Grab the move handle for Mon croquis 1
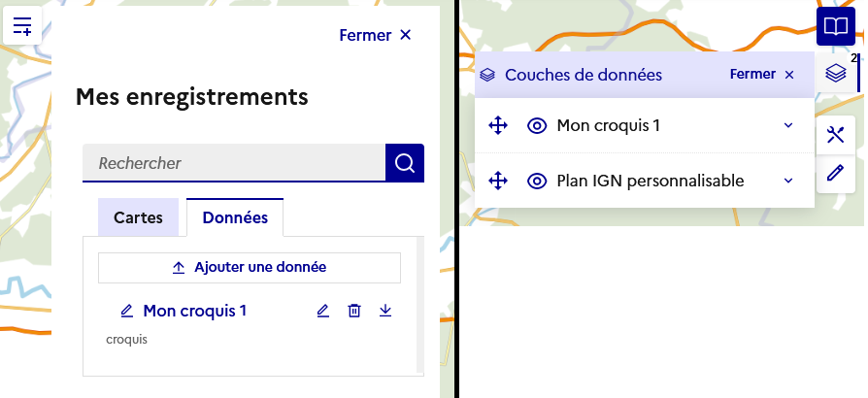This screenshot has height=398, width=868. [x=497, y=125]
